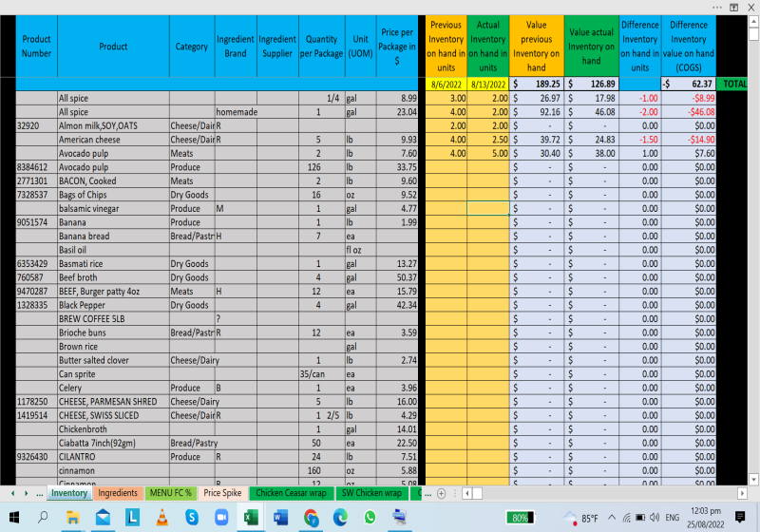760x532 pixels.
Task: Switch to the Price Spike sheet tab
Action: tap(223, 493)
